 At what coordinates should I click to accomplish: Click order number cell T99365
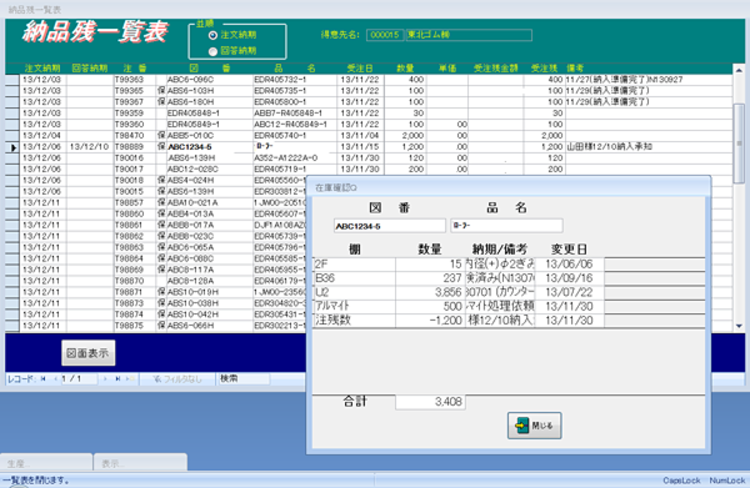click(135, 91)
